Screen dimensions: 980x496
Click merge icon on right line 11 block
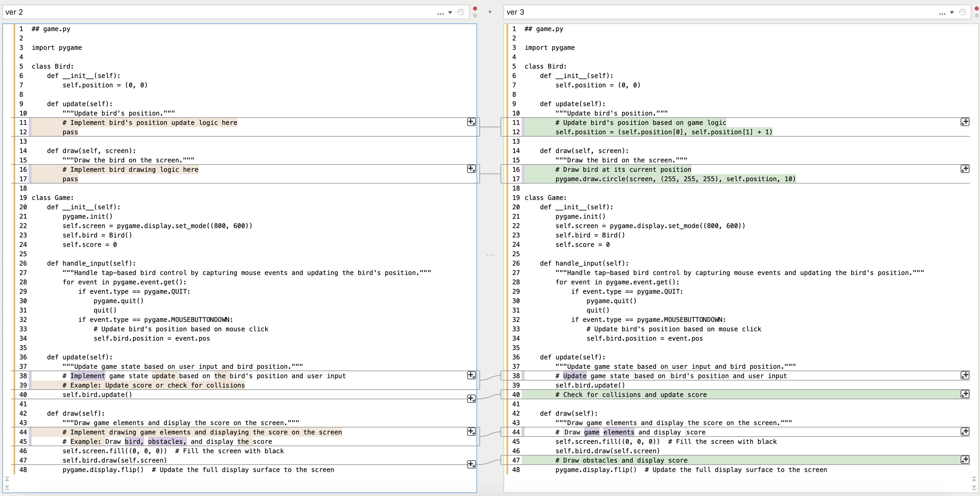click(965, 122)
